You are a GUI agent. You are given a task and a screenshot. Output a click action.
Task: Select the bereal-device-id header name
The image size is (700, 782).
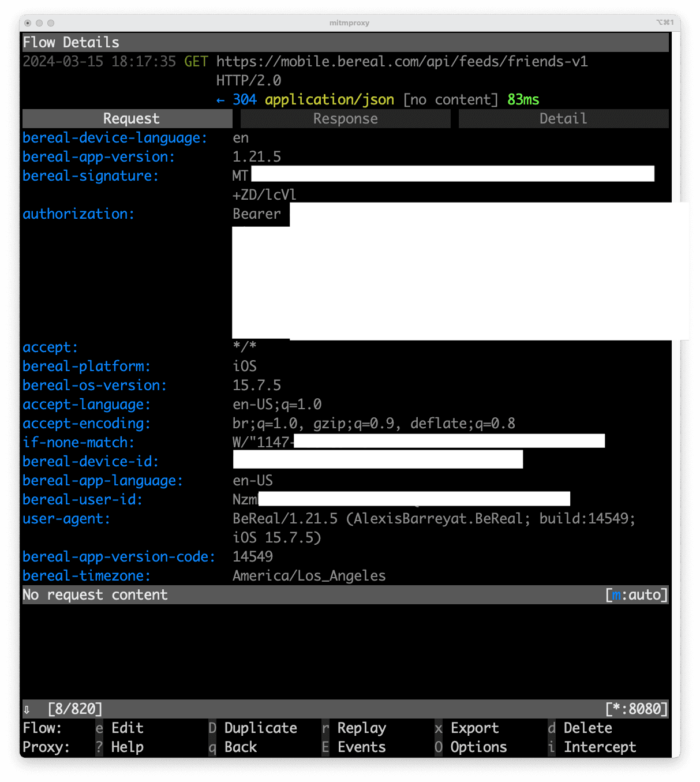click(91, 462)
